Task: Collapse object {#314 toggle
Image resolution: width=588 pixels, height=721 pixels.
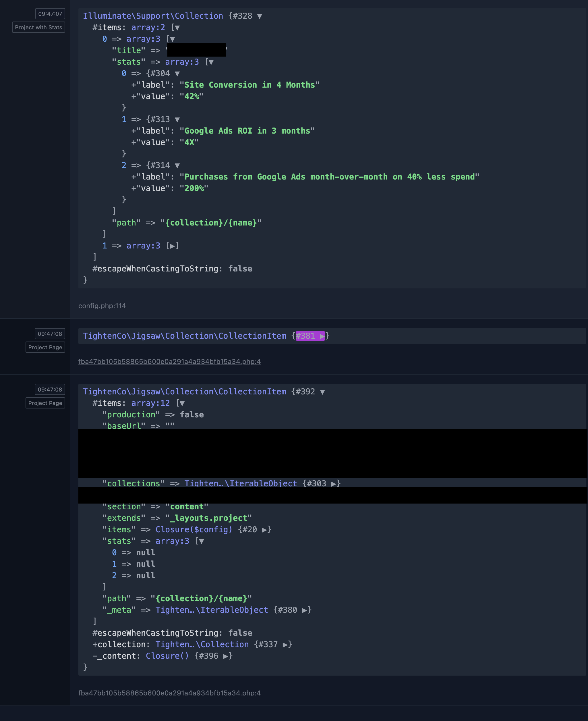Action: click(x=177, y=166)
